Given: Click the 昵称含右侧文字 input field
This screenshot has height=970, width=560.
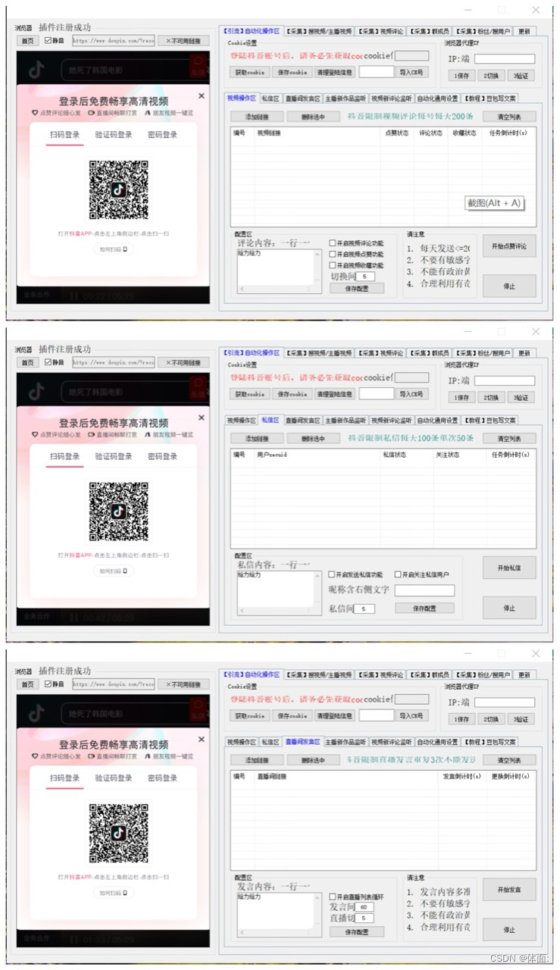Looking at the screenshot, I should [x=424, y=590].
